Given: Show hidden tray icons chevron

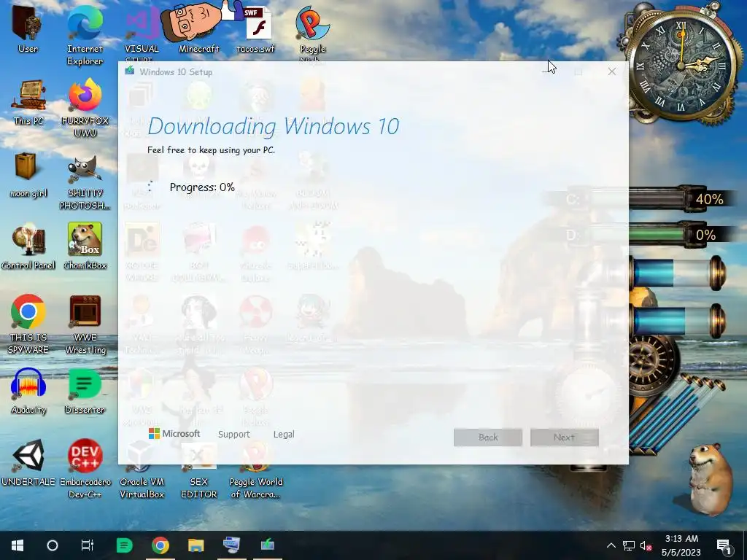Looking at the screenshot, I should (x=611, y=545).
